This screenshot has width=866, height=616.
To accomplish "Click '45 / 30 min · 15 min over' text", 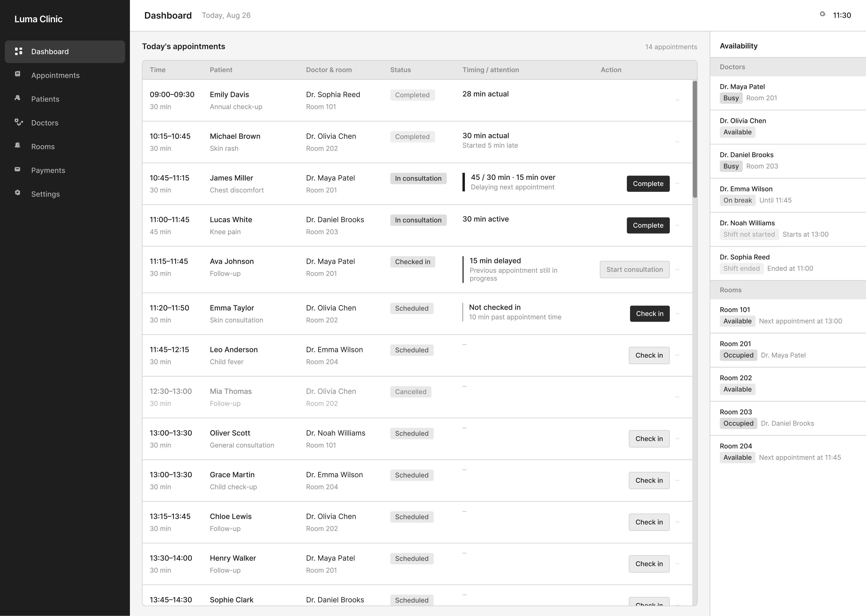I will (513, 177).
